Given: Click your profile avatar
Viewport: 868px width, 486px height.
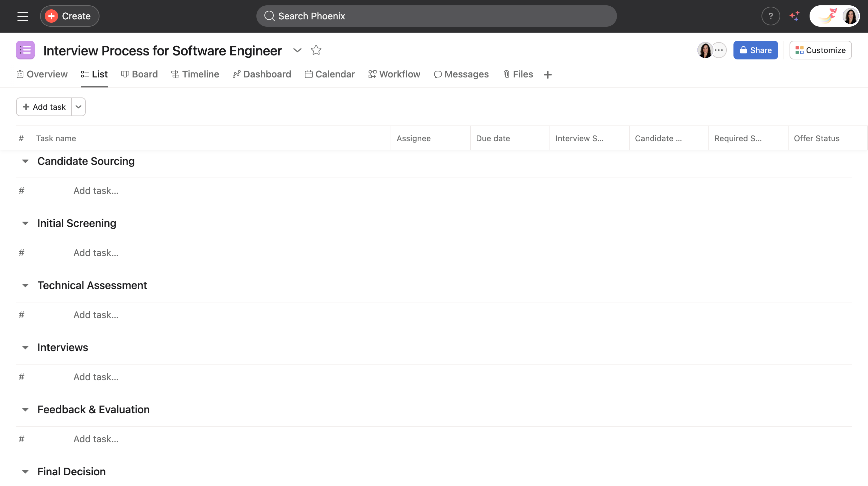Looking at the screenshot, I should pyautogui.click(x=849, y=16).
